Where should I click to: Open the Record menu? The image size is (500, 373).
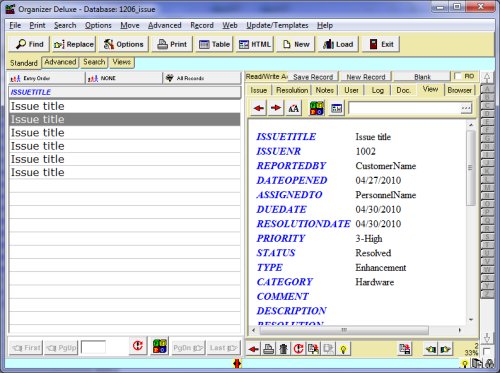click(x=202, y=25)
